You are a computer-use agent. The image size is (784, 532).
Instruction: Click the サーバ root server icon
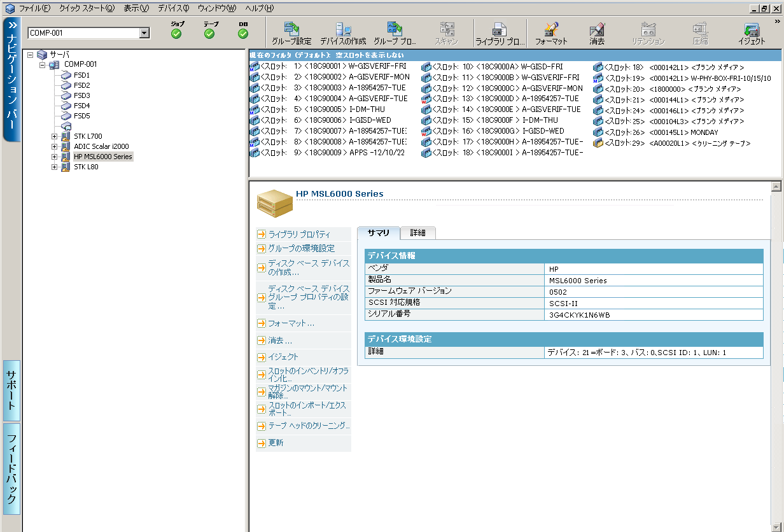click(42, 55)
